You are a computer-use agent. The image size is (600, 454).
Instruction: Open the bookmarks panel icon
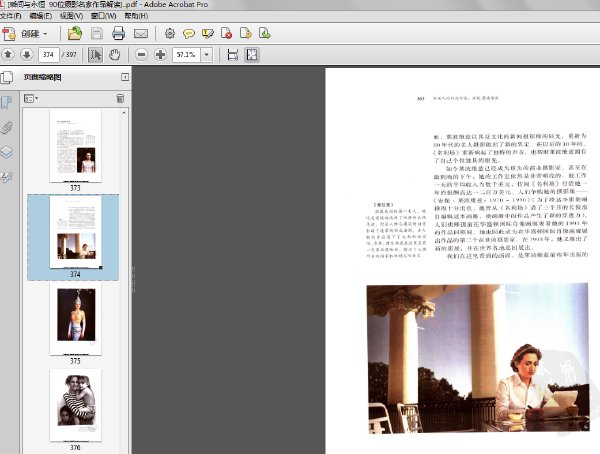point(7,102)
